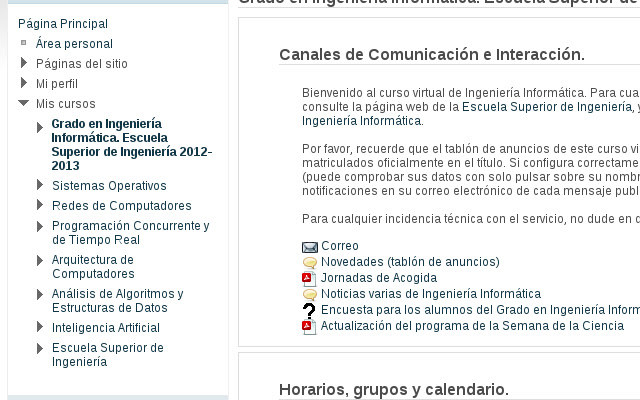Expand Análisis de Algoritmos y Estructuras arrow

(x=40, y=294)
